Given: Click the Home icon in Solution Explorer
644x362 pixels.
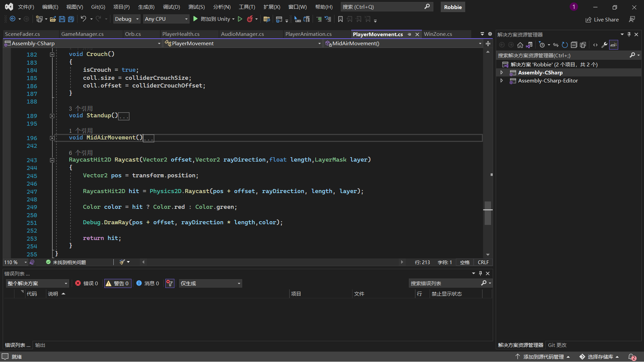Looking at the screenshot, I should tap(520, 45).
